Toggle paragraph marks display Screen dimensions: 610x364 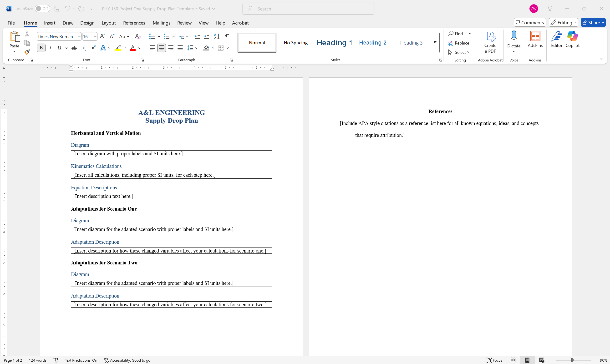(227, 36)
